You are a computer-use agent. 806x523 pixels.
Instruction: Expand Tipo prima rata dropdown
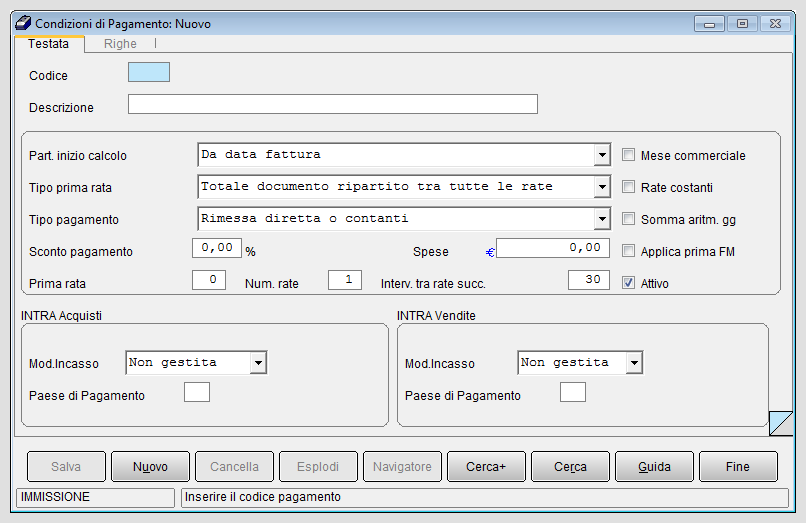(602, 187)
